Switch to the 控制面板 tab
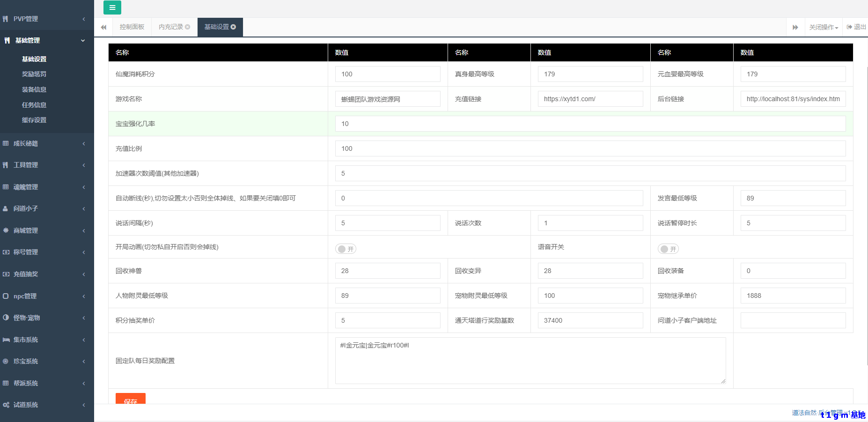Viewport: 868px width, 422px height. click(132, 27)
